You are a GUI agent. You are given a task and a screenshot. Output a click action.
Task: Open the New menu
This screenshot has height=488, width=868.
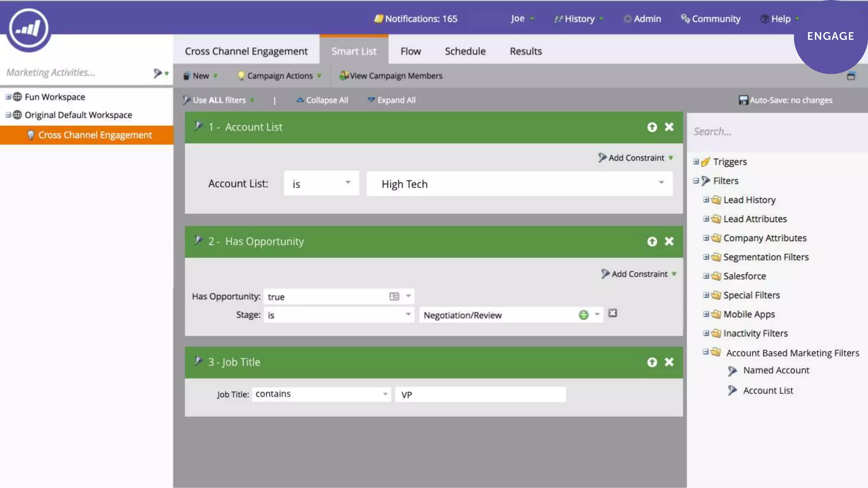point(200,76)
